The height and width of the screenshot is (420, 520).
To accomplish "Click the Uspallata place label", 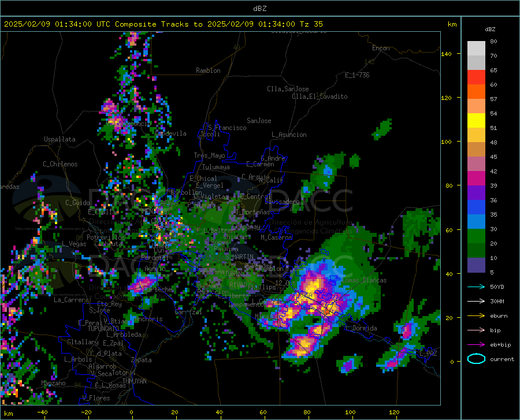I will [x=60, y=139].
